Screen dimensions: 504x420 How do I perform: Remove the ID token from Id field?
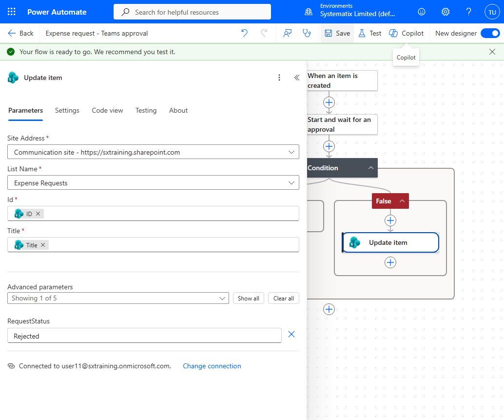[38, 214]
